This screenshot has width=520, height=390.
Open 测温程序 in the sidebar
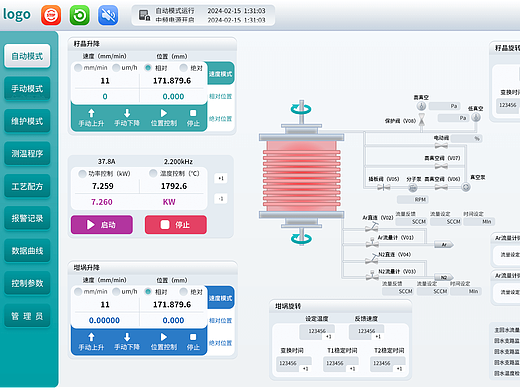27,153
